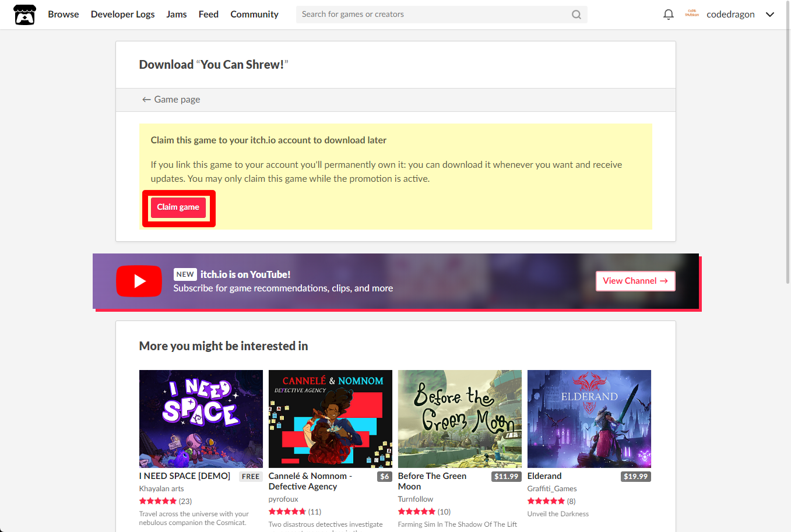791x532 pixels.
Task: Open the Jams page
Action: (177, 15)
